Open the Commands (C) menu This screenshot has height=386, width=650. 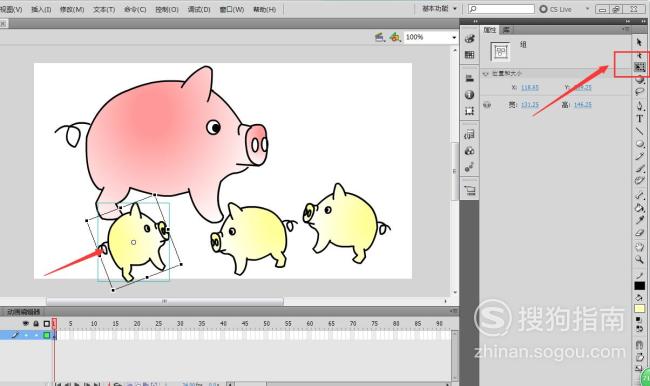click(135, 9)
